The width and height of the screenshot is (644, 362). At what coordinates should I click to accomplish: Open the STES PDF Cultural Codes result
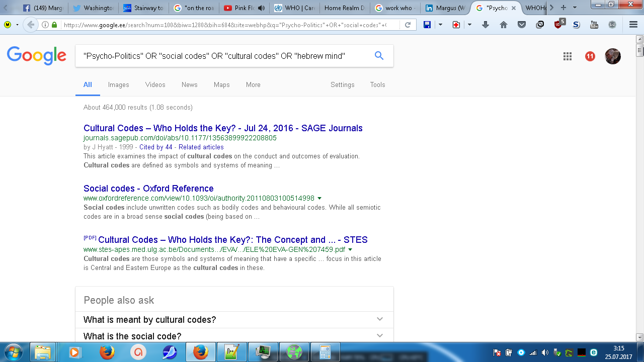pos(233,240)
